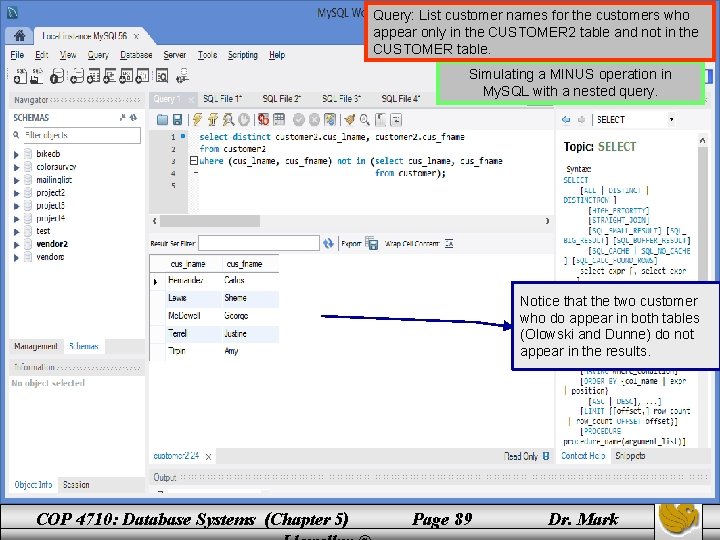Click the back arrow in help panel
Screen dimensions: 720x540
[x=566, y=120]
